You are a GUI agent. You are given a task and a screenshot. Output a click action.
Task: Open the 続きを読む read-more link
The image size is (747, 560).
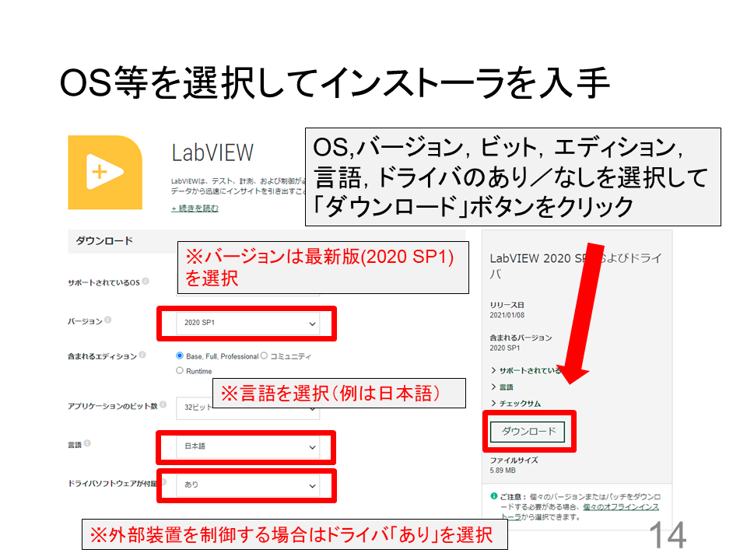click(x=195, y=208)
